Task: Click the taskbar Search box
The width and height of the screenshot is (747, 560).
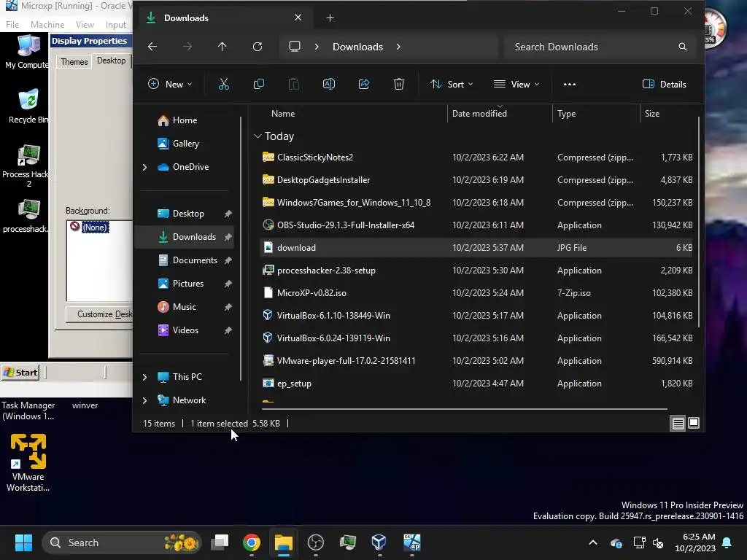Action: (122, 542)
